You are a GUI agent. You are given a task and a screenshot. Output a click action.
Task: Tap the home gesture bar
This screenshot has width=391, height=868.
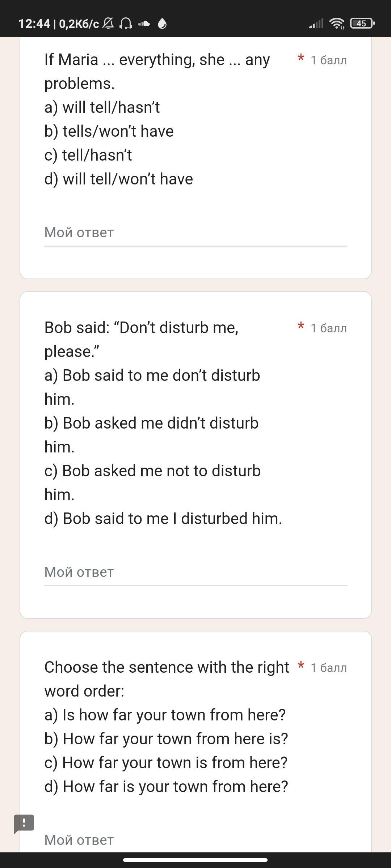click(195, 860)
